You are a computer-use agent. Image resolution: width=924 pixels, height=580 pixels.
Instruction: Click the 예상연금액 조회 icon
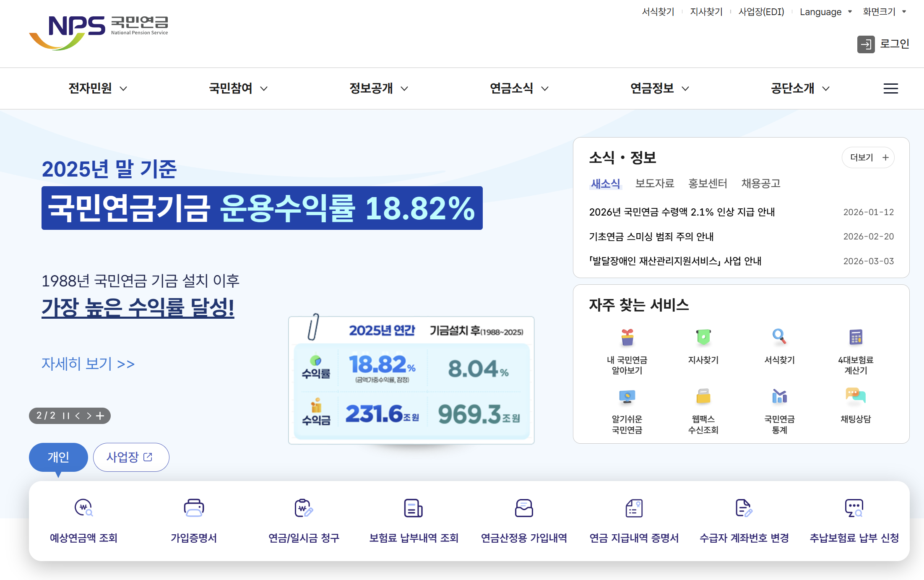(x=83, y=508)
